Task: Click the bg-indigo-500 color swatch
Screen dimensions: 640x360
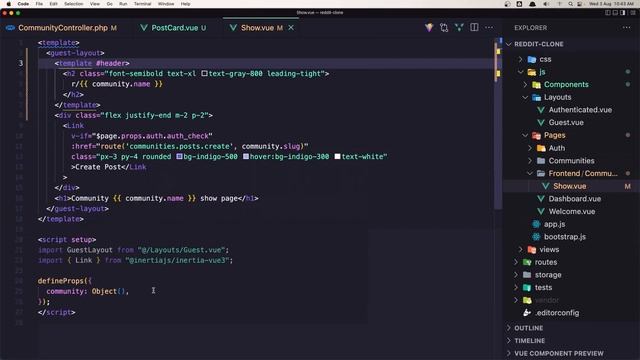Action: [x=179, y=156]
